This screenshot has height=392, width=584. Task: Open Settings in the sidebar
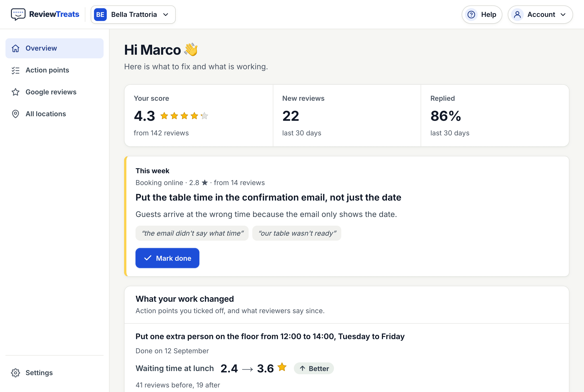pyautogui.click(x=55, y=373)
